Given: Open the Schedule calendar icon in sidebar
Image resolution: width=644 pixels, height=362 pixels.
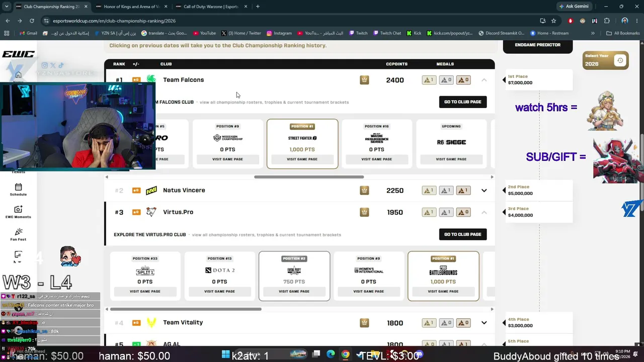Looking at the screenshot, I should (18, 187).
